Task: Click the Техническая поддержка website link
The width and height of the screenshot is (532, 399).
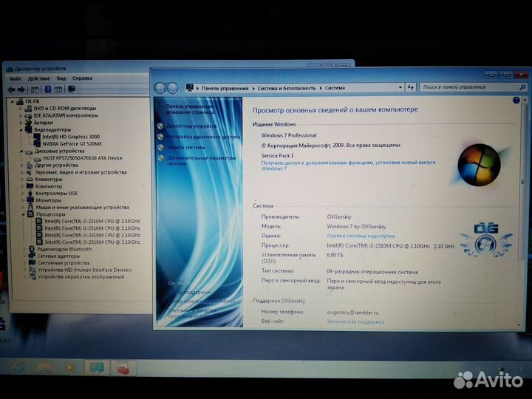Action: [x=355, y=322]
